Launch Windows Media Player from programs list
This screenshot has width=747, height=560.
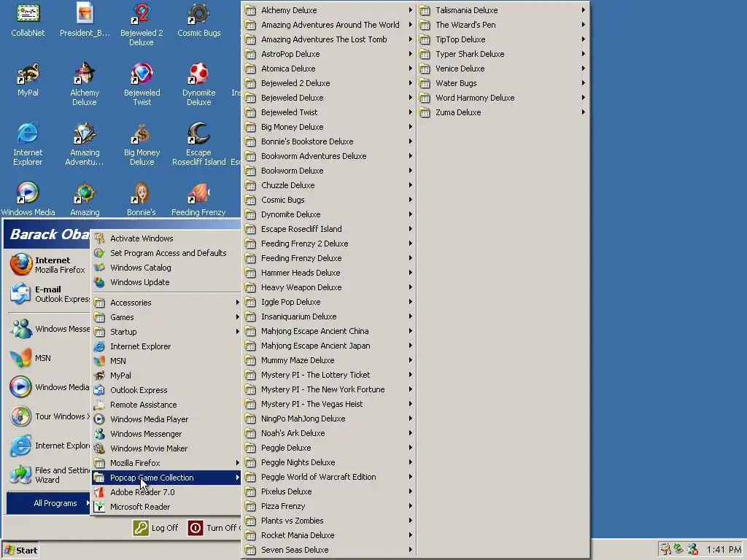tap(166, 419)
